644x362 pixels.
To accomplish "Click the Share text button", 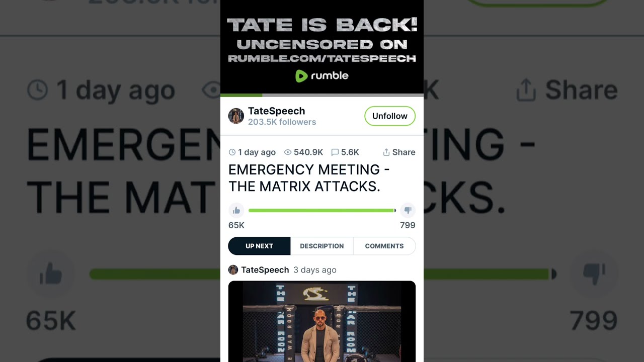I will point(404,152).
